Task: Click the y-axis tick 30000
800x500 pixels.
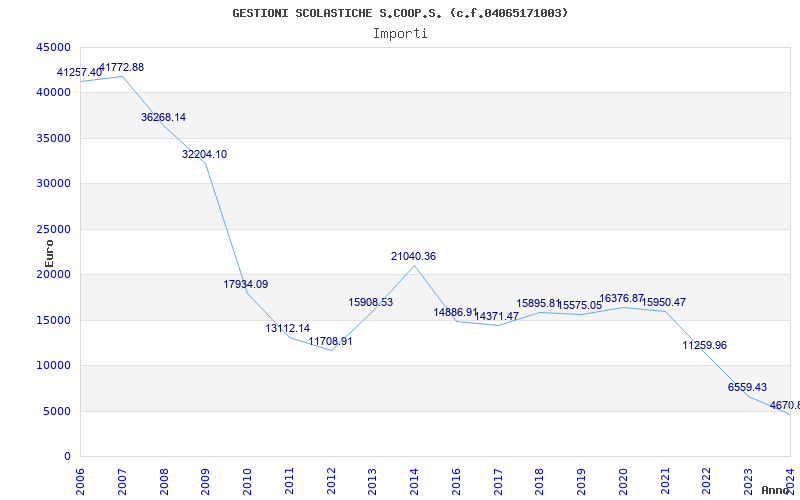Action: [x=53, y=184]
